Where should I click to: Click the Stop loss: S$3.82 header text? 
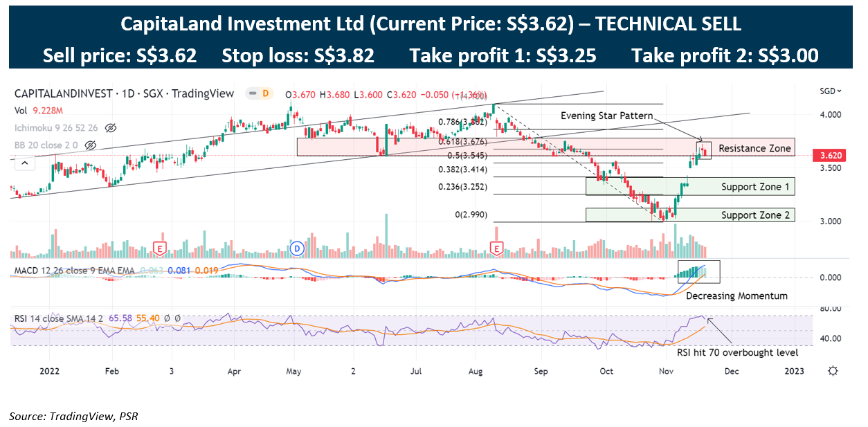(298, 55)
